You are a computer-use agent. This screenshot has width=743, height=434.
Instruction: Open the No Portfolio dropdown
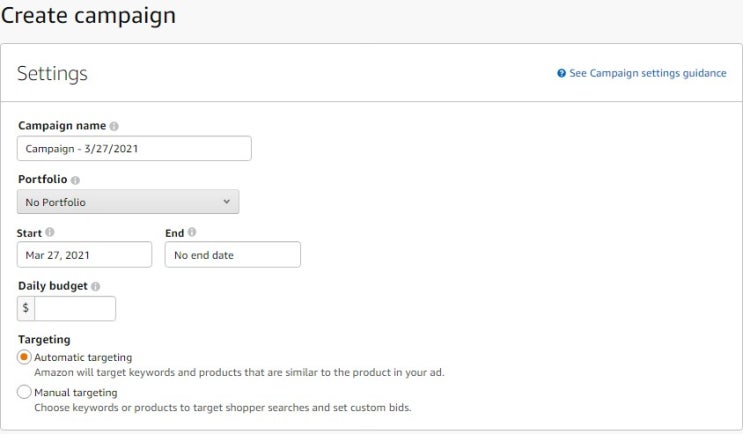(128, 202)
